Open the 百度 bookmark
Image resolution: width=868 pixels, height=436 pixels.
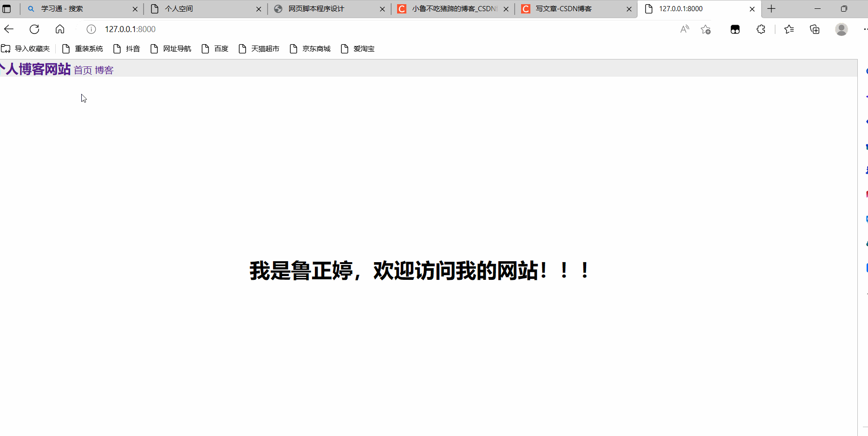(215, 49)
